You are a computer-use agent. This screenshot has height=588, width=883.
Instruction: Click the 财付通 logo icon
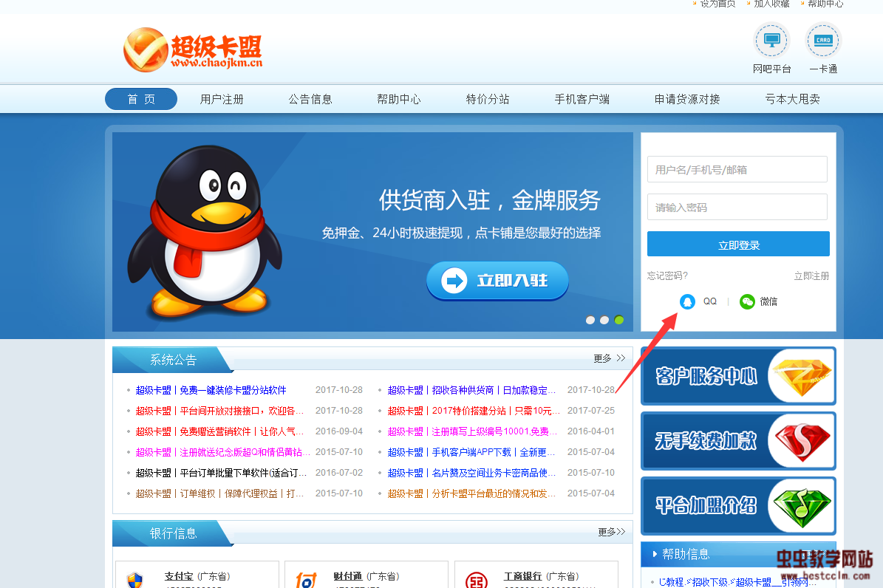[307, 580]
